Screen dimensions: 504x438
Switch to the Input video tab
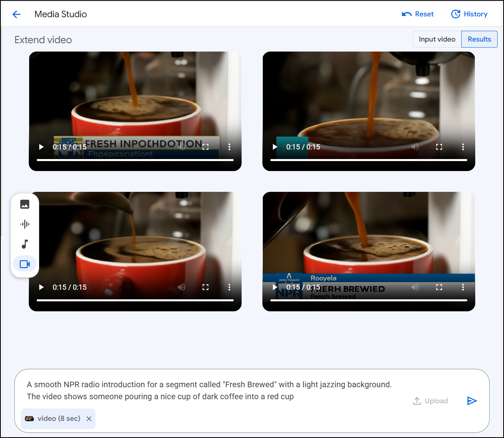(437, 39)
